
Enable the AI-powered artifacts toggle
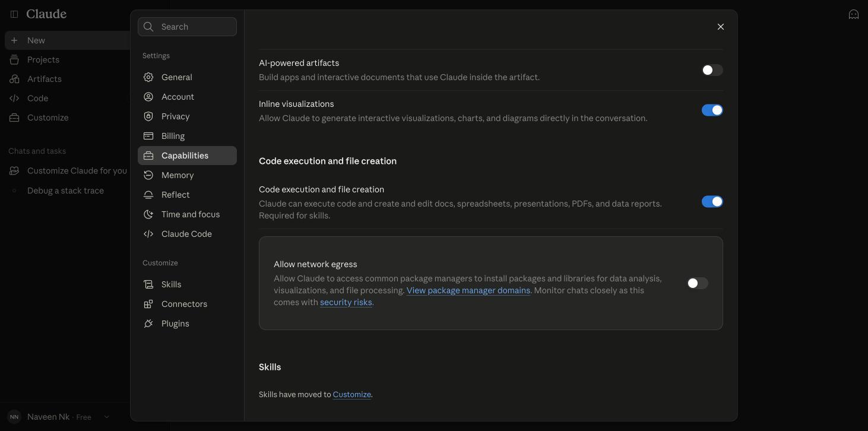tap(712, 70)
